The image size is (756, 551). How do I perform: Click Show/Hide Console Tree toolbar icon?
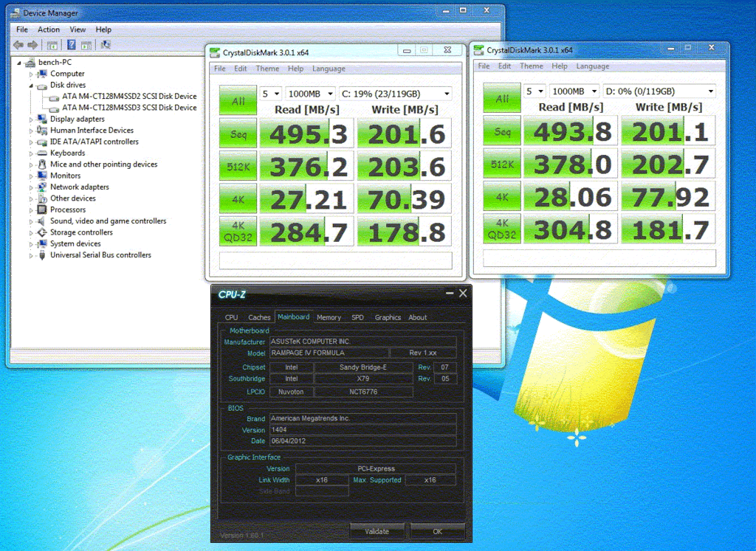click(53, 45)
